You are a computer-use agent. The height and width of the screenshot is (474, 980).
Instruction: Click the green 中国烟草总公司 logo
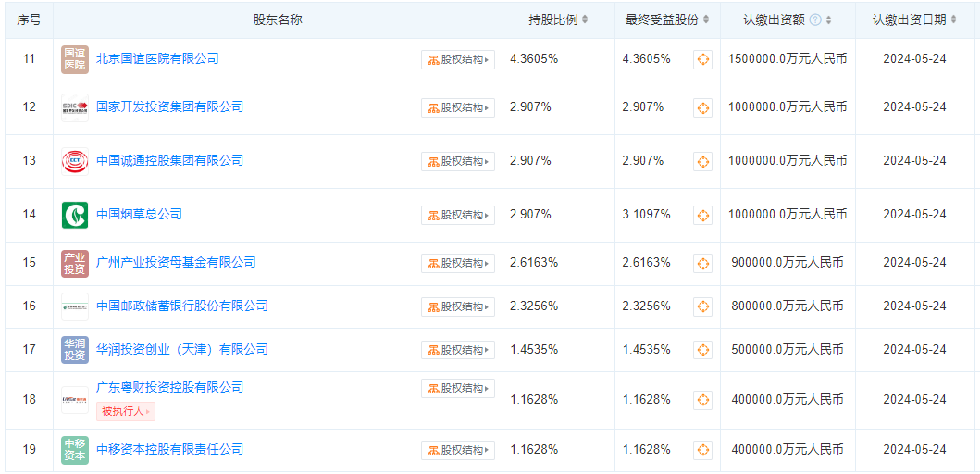click(75, 215)
